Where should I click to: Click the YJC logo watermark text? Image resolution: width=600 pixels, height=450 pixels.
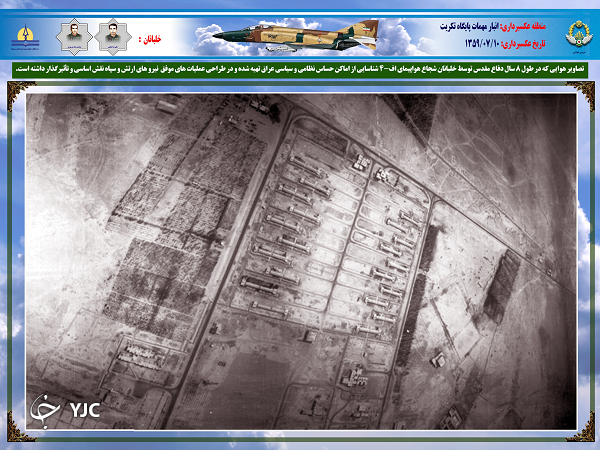click(85, 410)
